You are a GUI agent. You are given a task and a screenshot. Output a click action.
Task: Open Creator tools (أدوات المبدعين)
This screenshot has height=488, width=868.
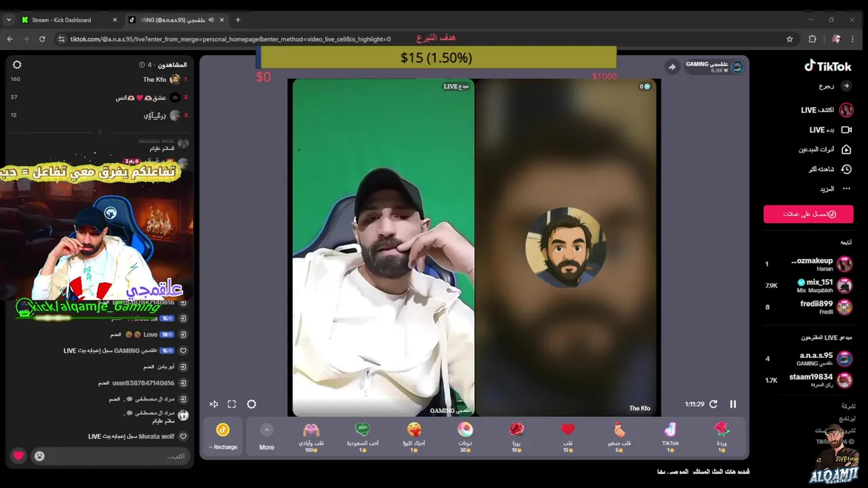825,149
